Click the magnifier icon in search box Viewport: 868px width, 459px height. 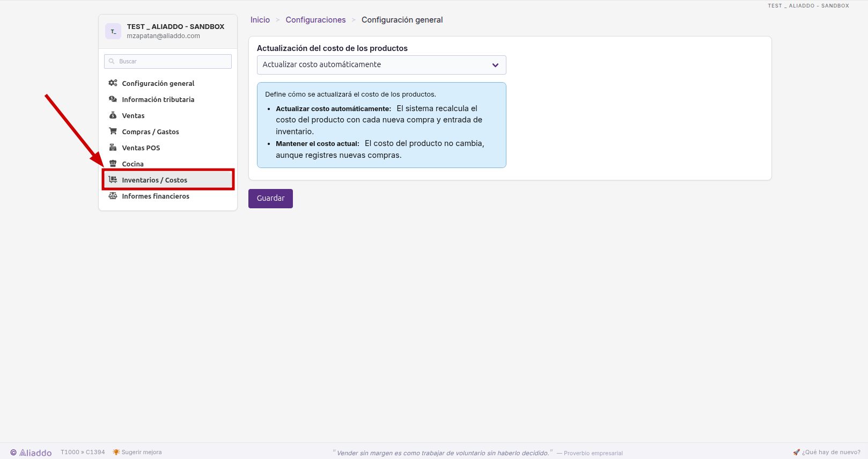coord(112,61)
